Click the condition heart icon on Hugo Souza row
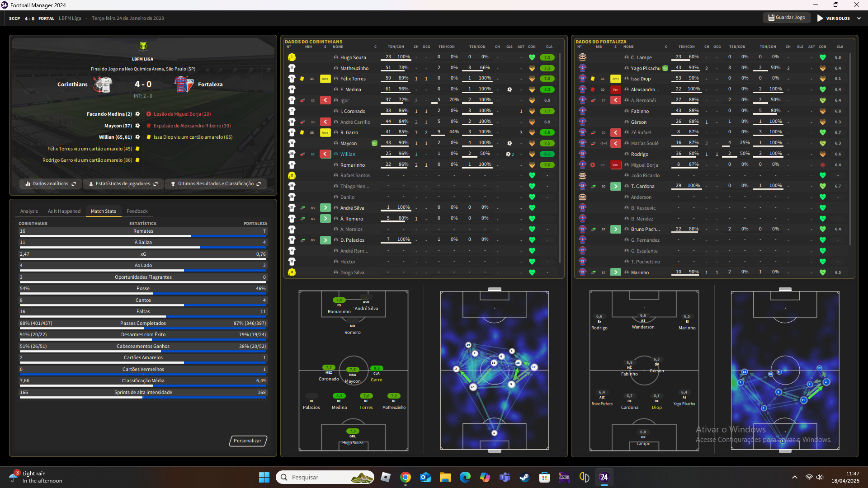Viewport: 868px width, 488px height. click(x=532, y=57)
